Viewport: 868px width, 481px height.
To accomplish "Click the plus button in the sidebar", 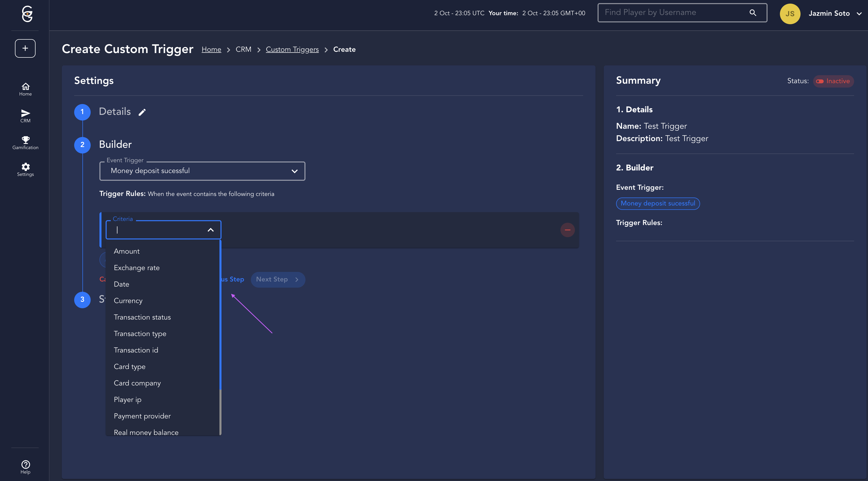I will 25,48.
